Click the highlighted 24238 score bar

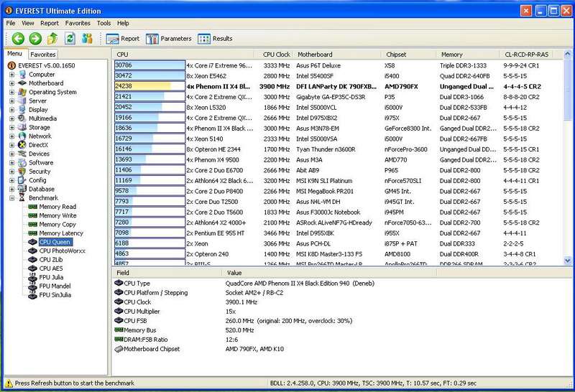pyautogui.click(x=149, y=86)
